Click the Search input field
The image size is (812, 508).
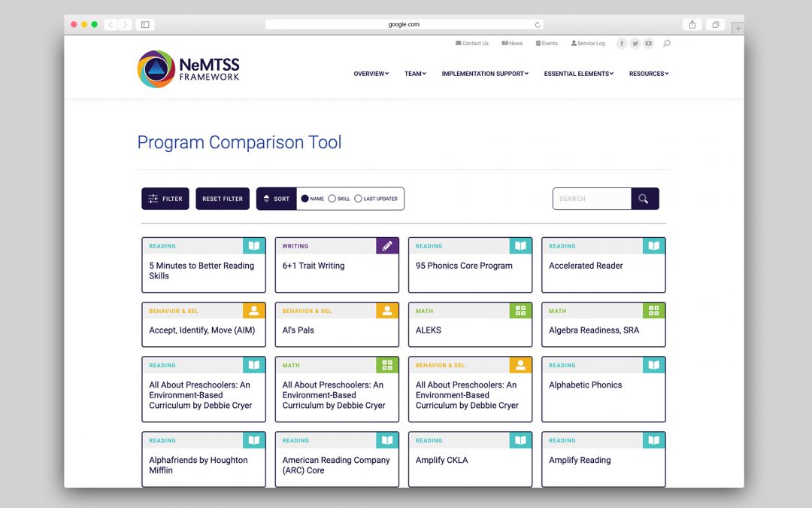[592, 199]
